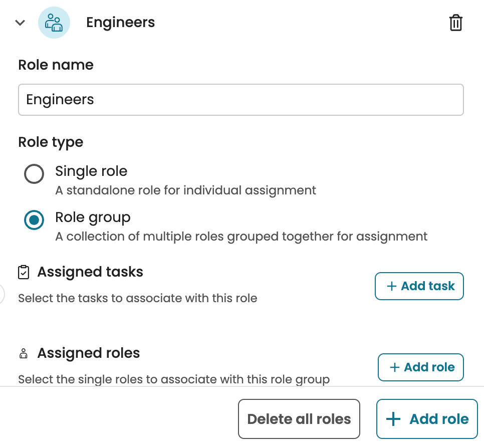This screenshot has width=484, height=448.
Task: Click the Role name text field
Action: [x=240, y=100]
